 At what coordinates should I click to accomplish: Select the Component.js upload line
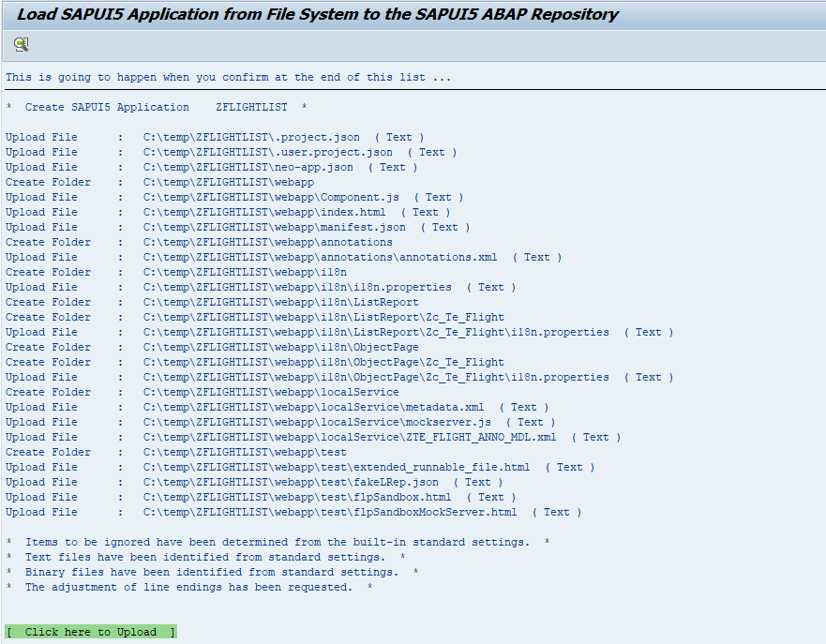(x=234, y=198)
